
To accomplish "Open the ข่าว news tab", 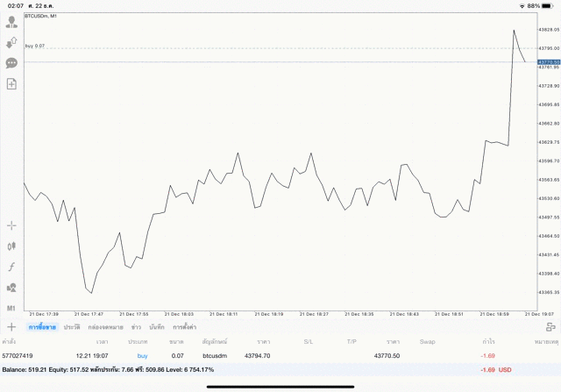I will (x=136, y=326).
